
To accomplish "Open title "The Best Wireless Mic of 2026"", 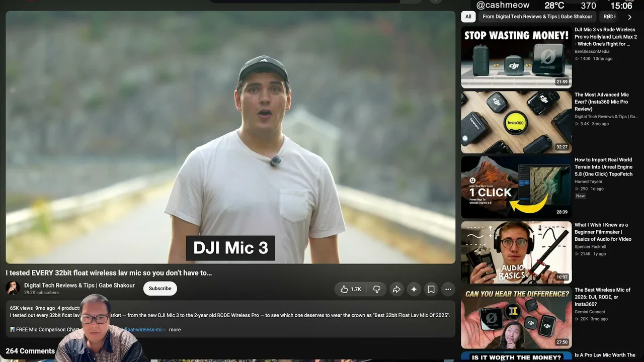I will coord(603,297).
